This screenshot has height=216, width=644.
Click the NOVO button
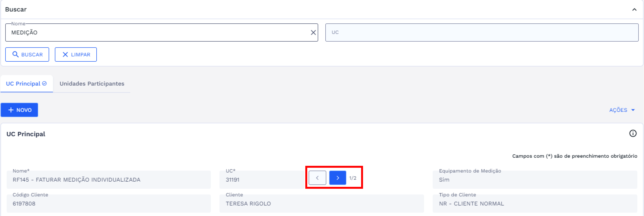tap(20, 110)
